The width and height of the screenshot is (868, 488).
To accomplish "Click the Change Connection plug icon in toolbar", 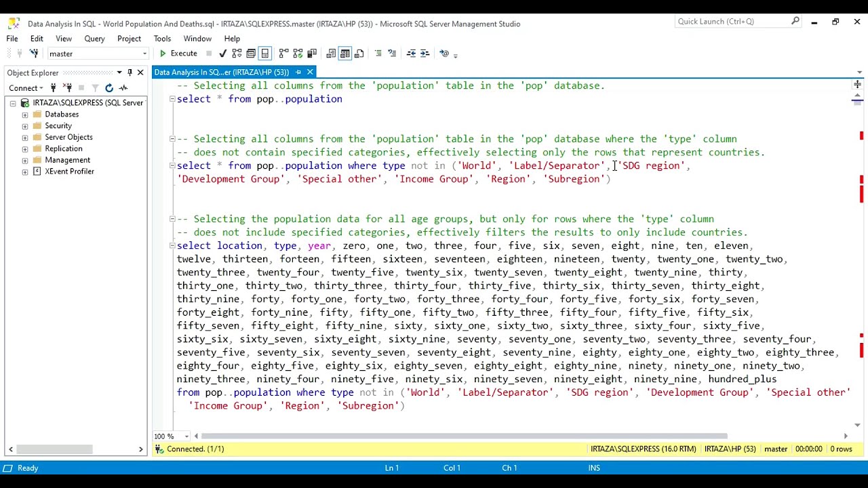I will coord(34,53).
